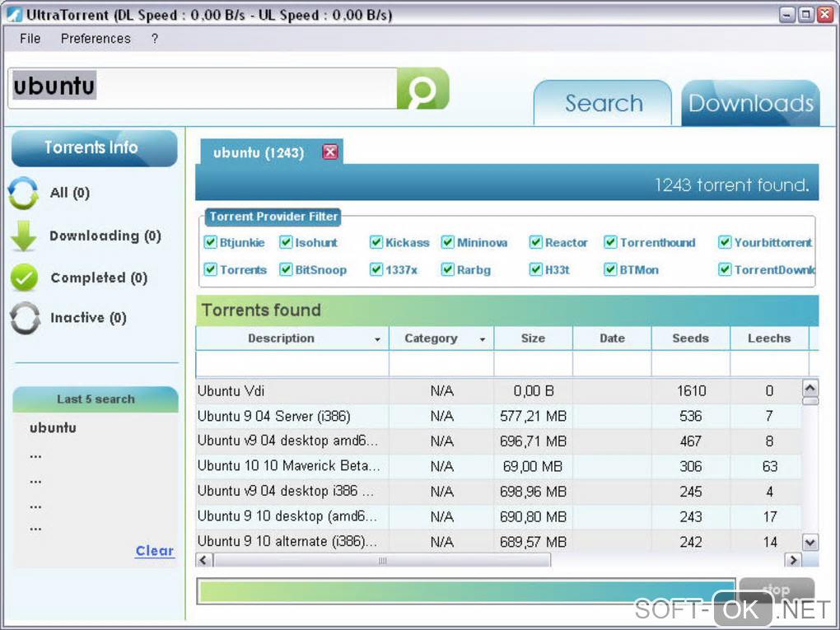Close the ubuntu (1243) results tab

pos(330,152)
